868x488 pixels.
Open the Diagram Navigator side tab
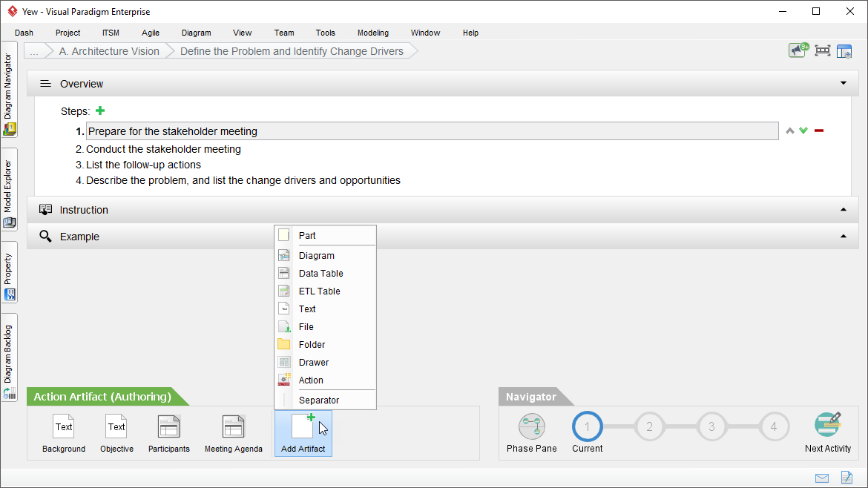coord(9,89)
